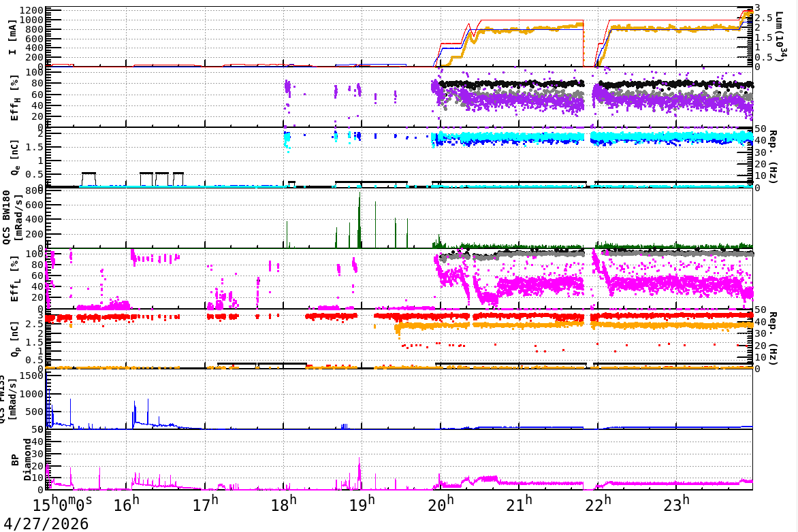Click the 16h time axis label
This screenshot has width=798, height=532.
126,505
